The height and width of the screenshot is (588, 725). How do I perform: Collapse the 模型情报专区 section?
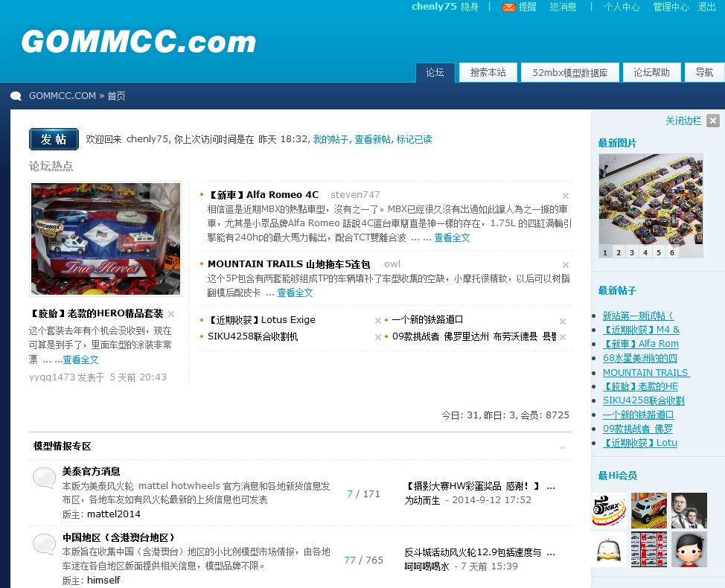[x=562, y=447]
